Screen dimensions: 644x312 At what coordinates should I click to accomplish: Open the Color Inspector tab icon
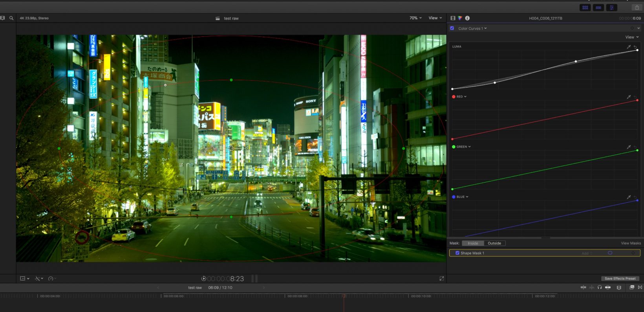460,18
